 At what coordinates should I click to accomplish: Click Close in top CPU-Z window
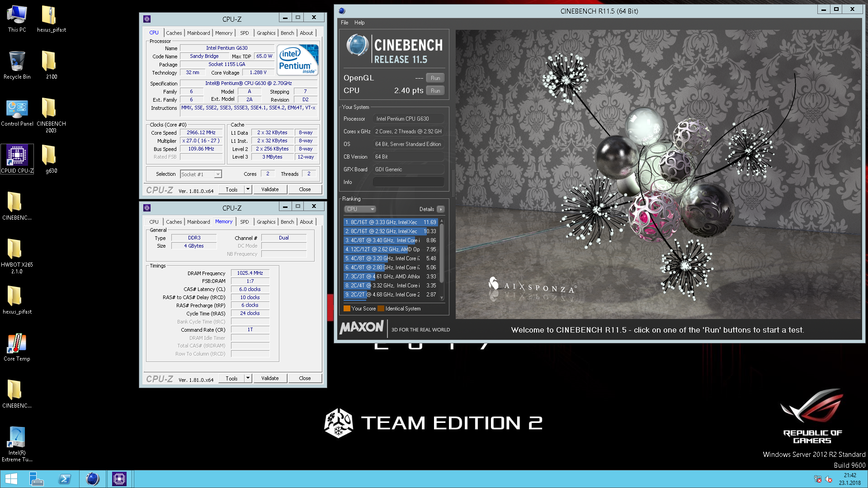(305, 189)
